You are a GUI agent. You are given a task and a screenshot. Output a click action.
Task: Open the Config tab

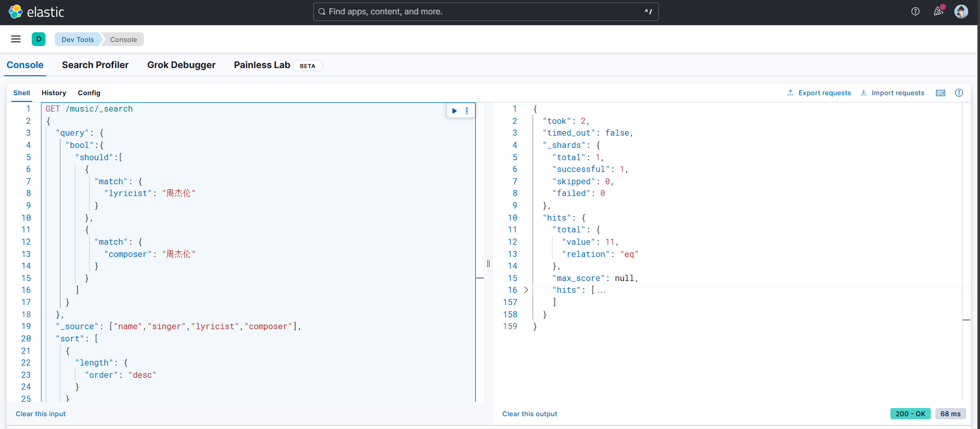(89, 93)
